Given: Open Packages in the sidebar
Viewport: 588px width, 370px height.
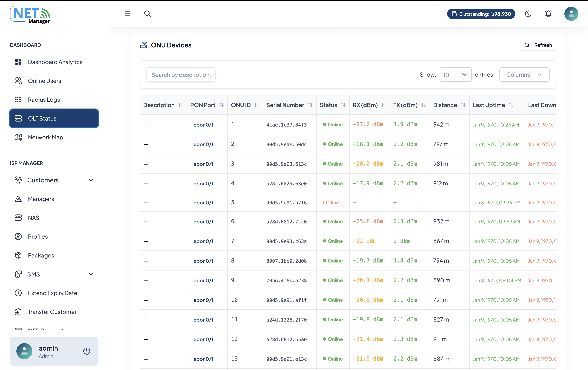Looking at the screenshot, I should click(54, 255).
